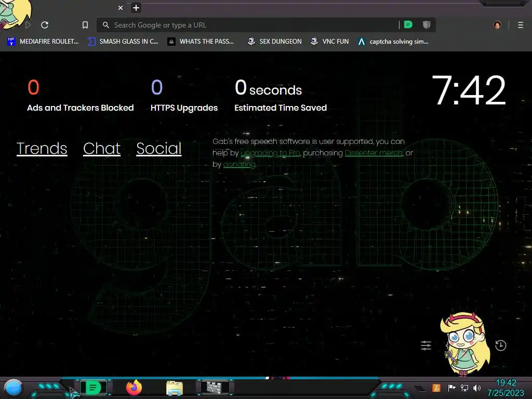Click the large 7:42 clock
Viewport: 532px width, 399px height.
click(x=469, y=90)
